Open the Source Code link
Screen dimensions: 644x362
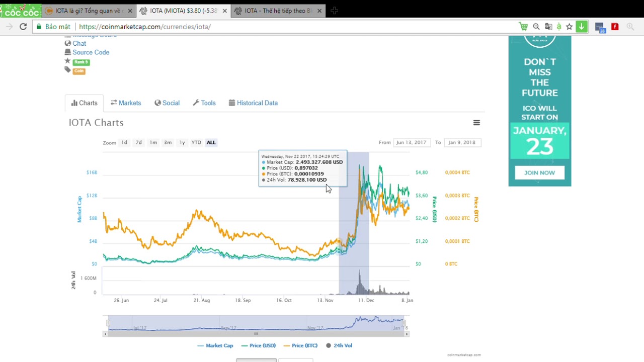tap(91, 52)
